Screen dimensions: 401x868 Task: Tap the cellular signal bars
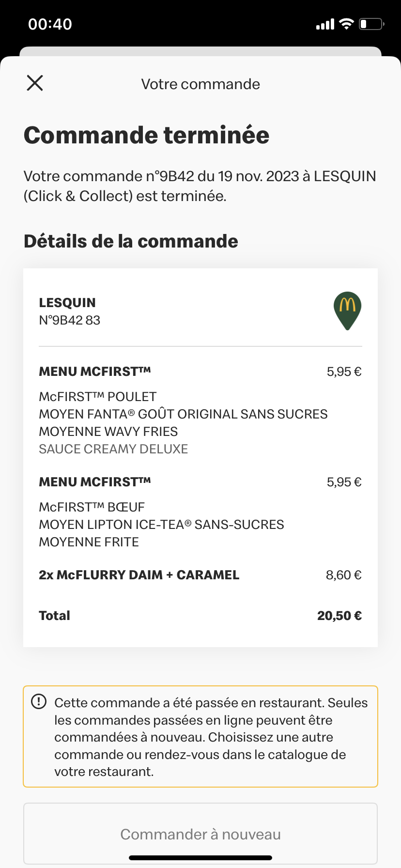[325, 24]
